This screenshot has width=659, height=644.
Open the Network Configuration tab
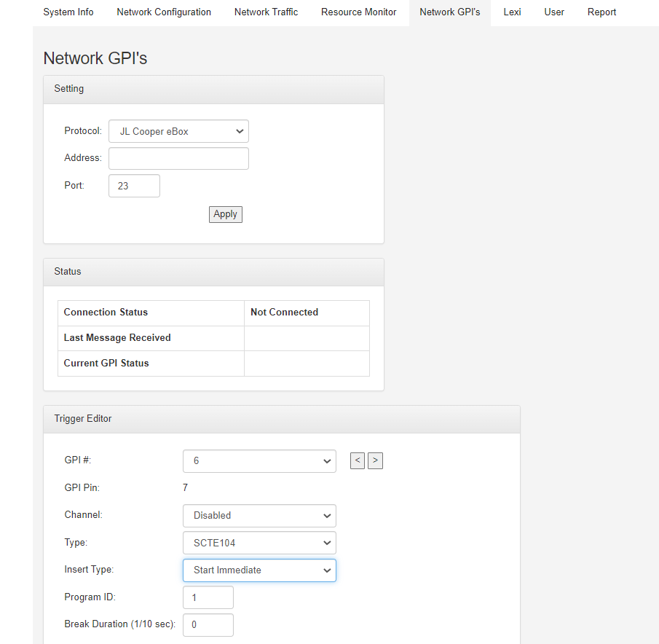tap(164, 12)
